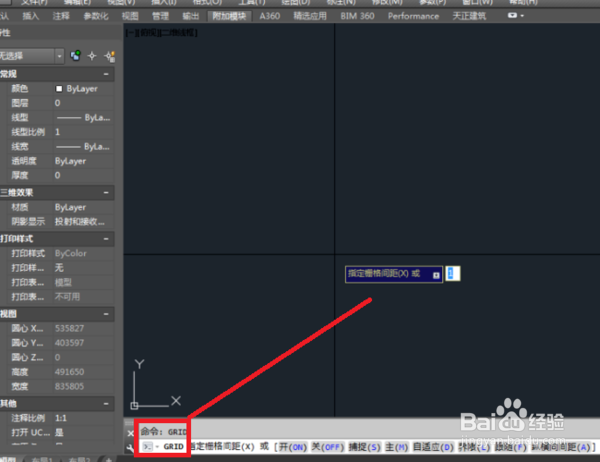Choose the 纵横向间距(A) command option
This screenshot has height=462, width=600.
pos(561,447)
